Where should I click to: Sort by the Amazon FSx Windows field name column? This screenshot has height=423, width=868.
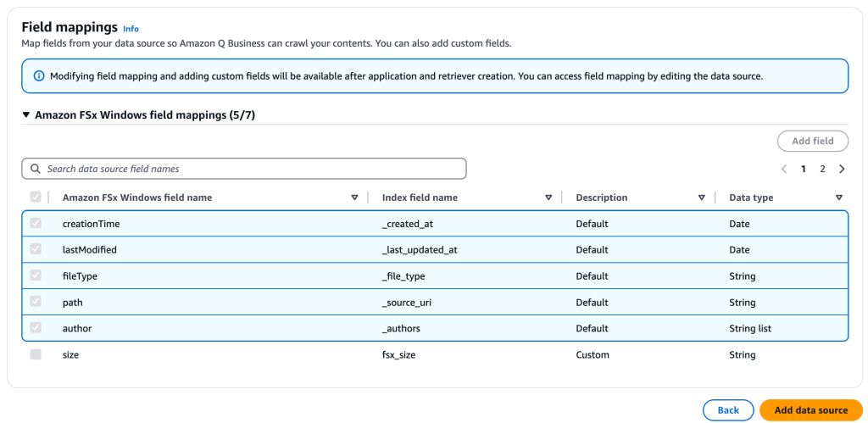[x=354, y=198]
